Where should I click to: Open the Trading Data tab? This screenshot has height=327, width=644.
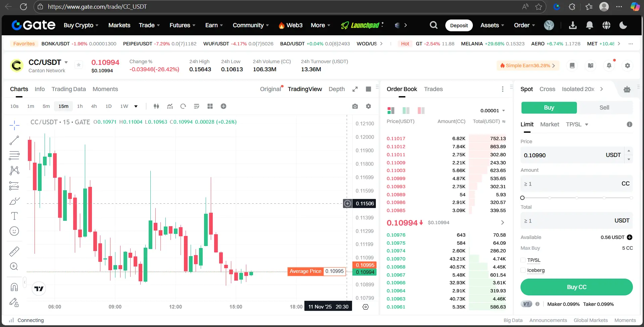68,89
